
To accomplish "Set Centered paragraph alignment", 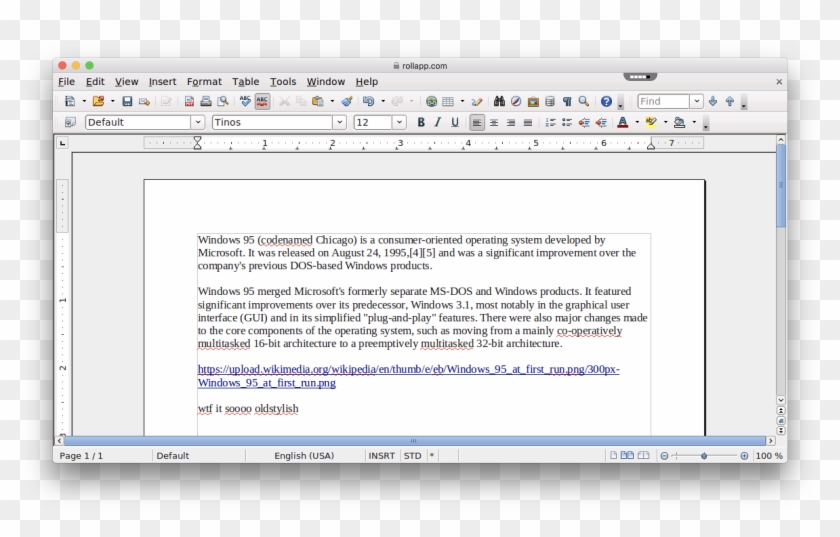I will tap(494, 123).
